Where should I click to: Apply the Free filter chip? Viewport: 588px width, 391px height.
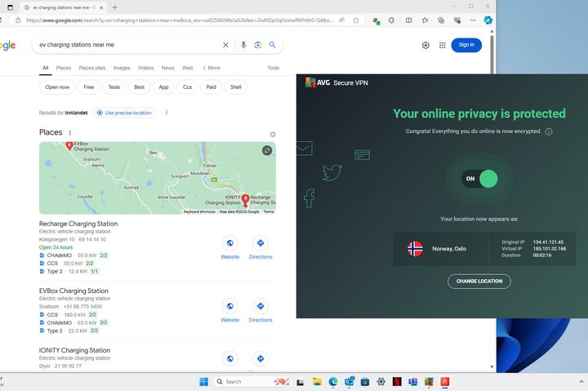[89, 87]
